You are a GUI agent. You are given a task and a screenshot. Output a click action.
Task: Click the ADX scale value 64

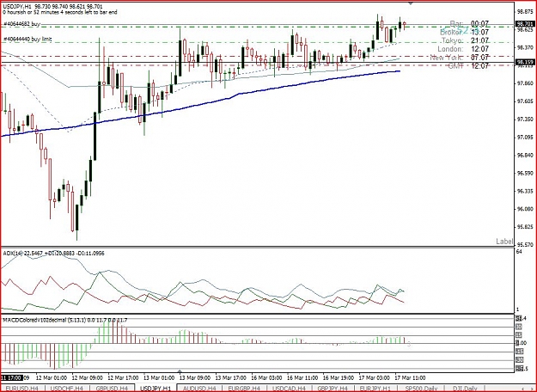[x=519, y=252]
